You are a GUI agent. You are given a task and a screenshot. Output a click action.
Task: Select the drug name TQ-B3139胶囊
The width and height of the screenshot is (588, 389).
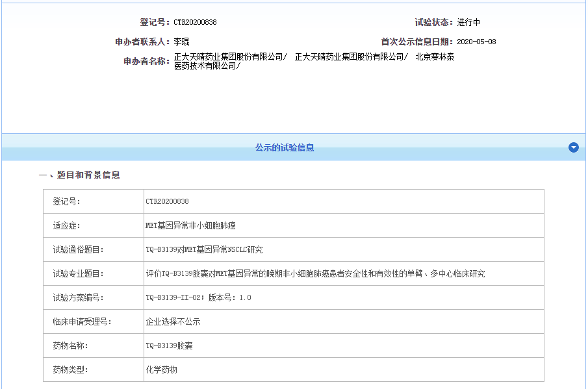[169, 345]
